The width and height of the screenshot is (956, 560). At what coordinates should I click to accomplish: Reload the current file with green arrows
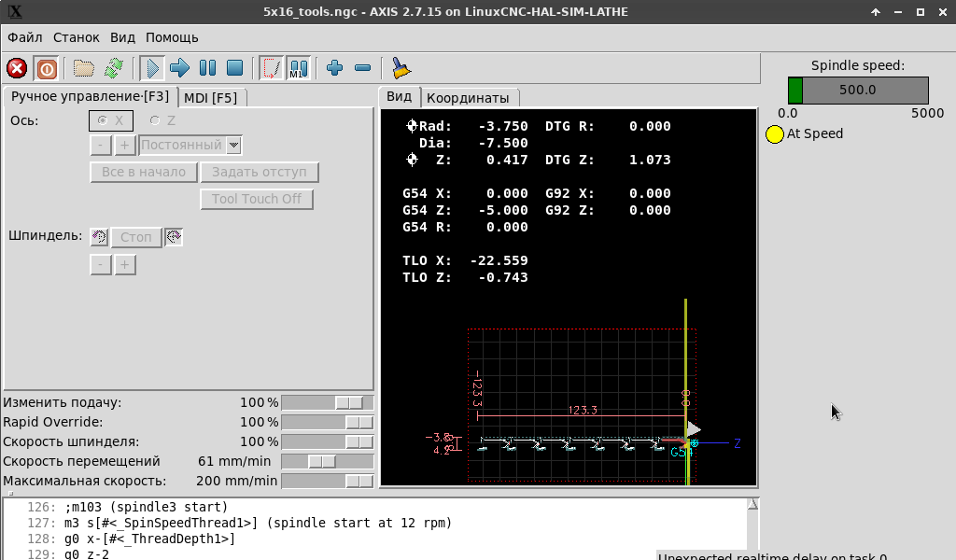[113, 68]
